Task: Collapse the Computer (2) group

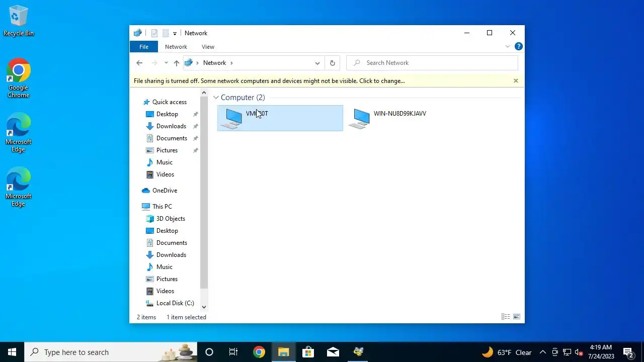Action: point(216,98)
